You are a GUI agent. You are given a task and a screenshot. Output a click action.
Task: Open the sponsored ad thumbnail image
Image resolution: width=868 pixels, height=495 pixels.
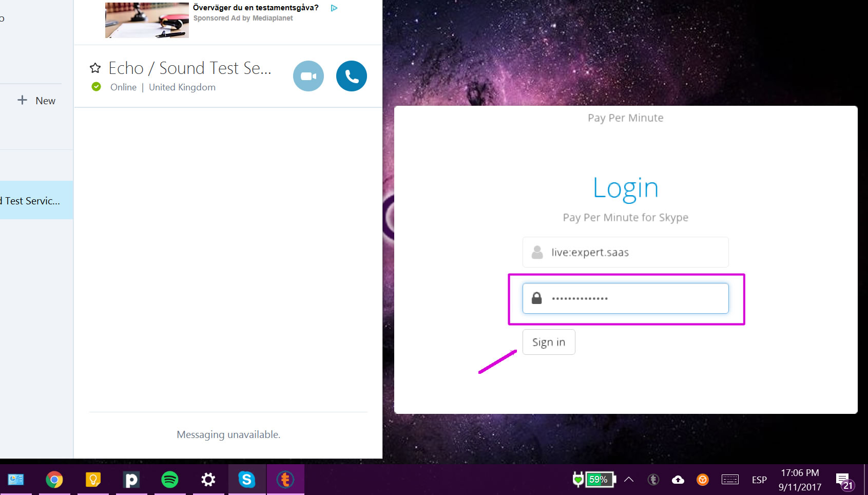147,21
